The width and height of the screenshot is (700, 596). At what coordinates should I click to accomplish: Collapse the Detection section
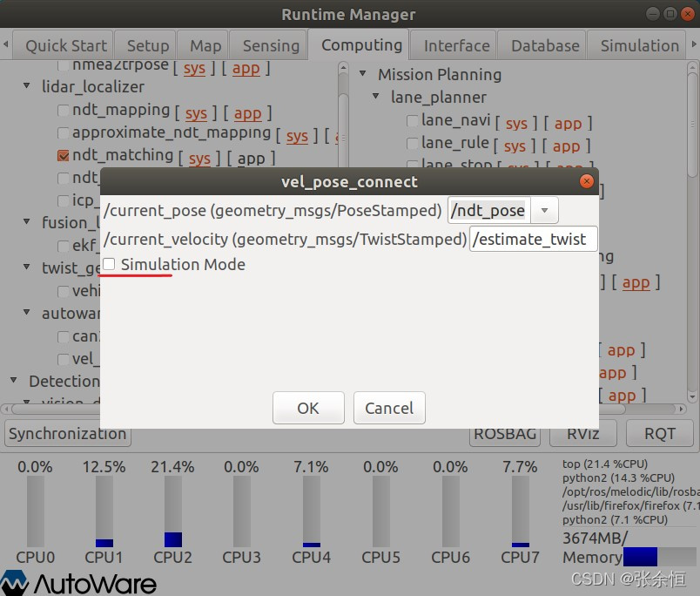[x=13, y=380]
